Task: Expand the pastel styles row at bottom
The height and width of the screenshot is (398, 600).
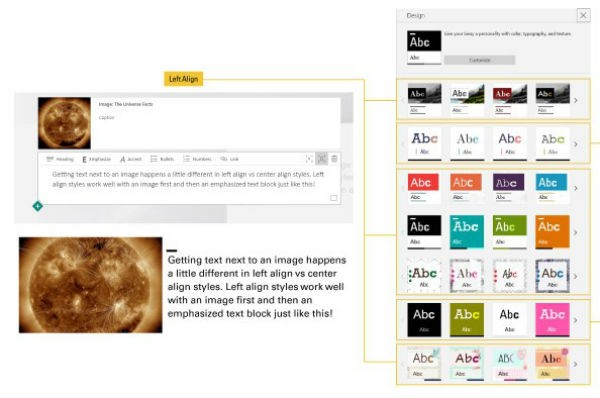Action: (x=576, y=364)
